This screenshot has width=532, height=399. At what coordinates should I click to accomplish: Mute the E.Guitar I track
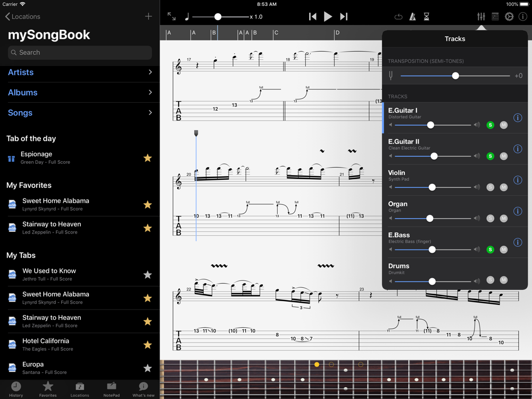pyautogui.click(x=504, y=125)
